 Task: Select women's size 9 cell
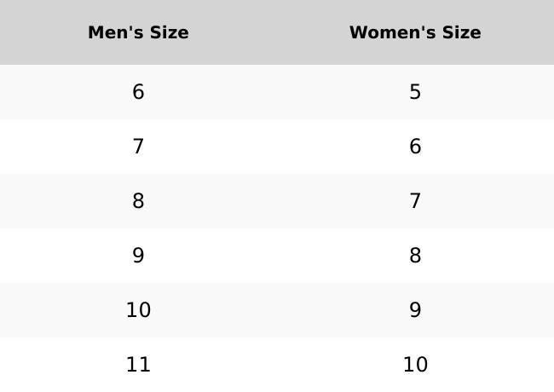[415, 310]
